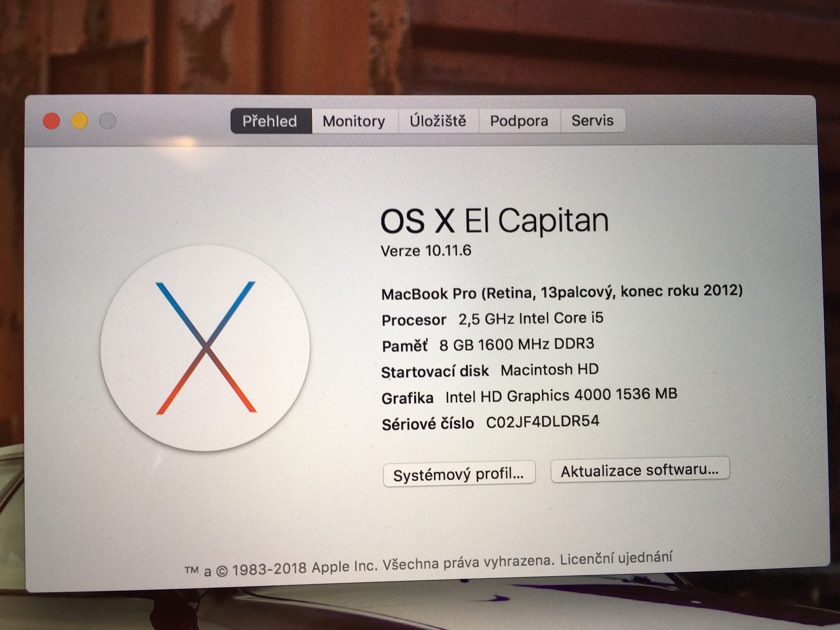
Task: Click the Systémový profil... button
Action: click(459, 474)
